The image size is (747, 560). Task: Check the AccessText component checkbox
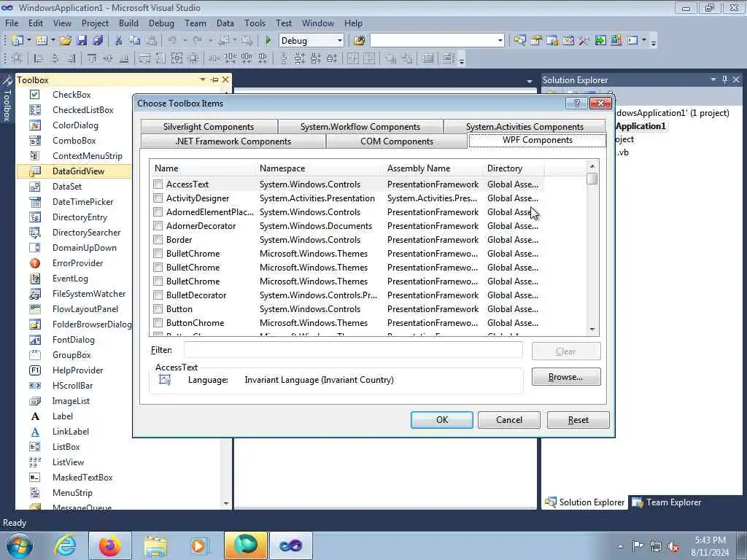pos(158,184)
